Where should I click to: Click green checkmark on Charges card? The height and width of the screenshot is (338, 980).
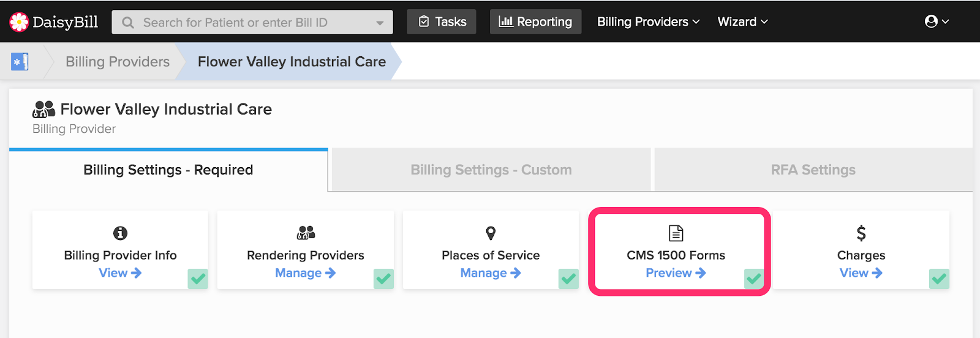(939, 279)
